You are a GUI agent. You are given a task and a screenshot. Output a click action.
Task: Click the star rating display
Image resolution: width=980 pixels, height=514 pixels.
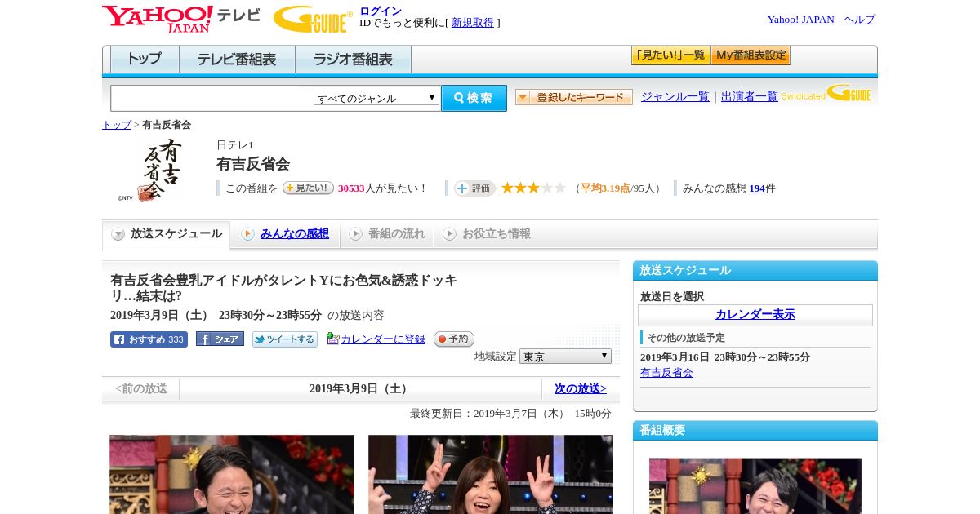(x=533, y=188)
